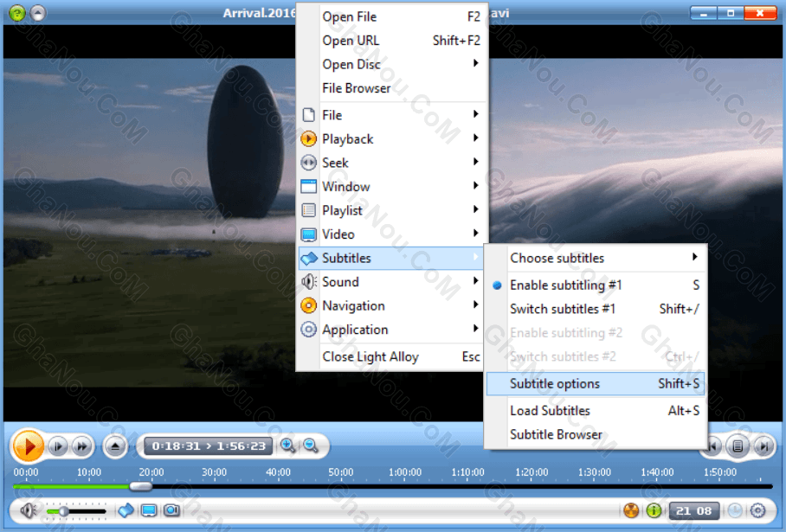Click the green help icon in title bar
Viewport: 786px width, 532px height.
(17, 12)
